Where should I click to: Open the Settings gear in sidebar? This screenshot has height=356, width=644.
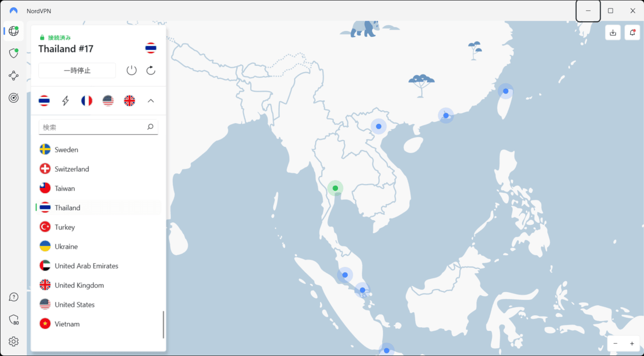pos(14,341)
